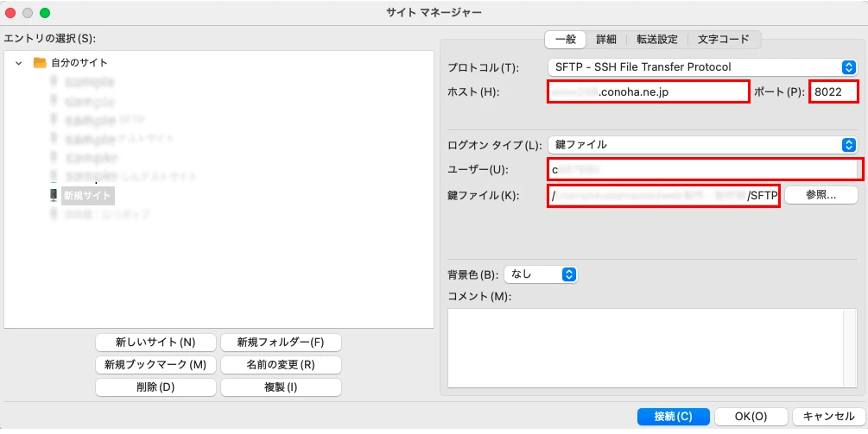
Task: Open the プロトコル dropdown
Action: [x=701, y=67]
